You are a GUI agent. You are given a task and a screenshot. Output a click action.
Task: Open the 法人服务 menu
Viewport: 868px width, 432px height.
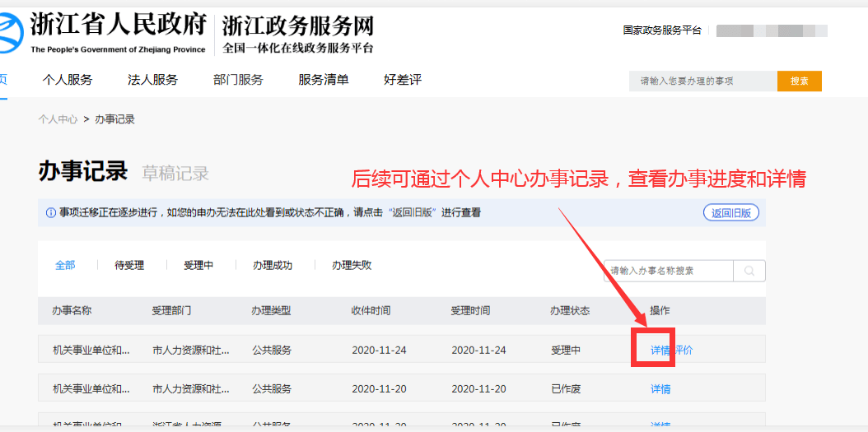coord(152,80)
